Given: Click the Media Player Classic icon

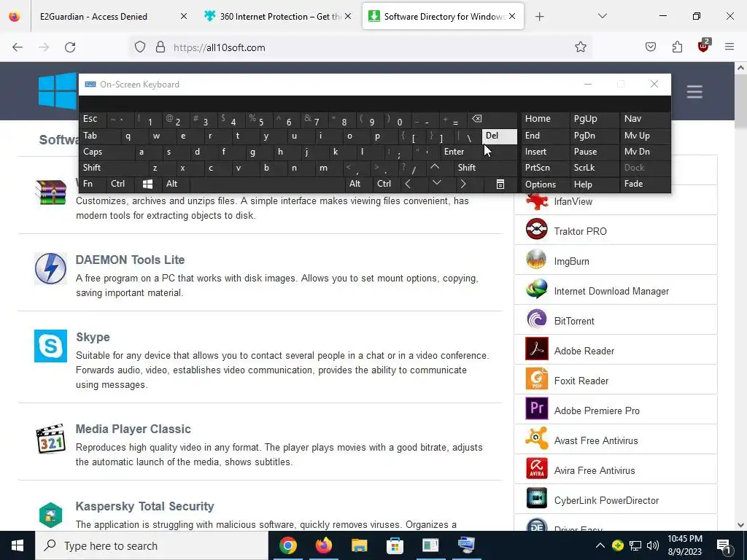Looking at the screenshot, I should coord(50,438).
